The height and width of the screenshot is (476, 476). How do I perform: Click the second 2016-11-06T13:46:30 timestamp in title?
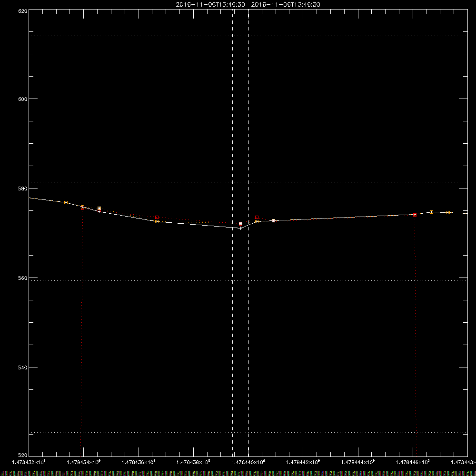tap(286, 5)
